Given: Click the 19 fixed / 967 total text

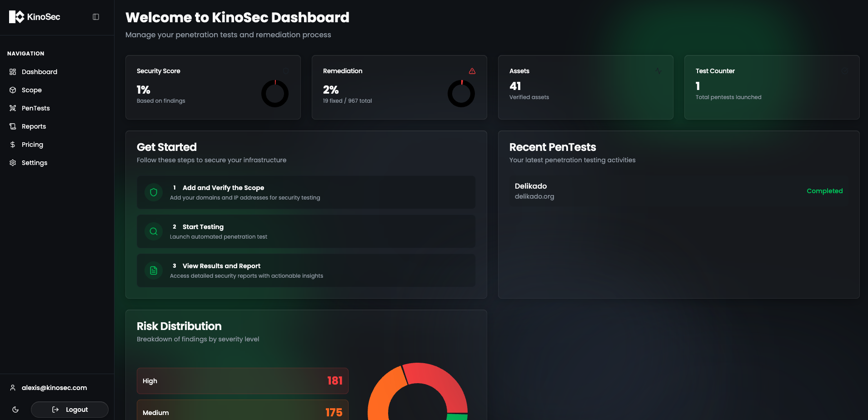Looking at the screenshot, I should (x=347, y=101).
